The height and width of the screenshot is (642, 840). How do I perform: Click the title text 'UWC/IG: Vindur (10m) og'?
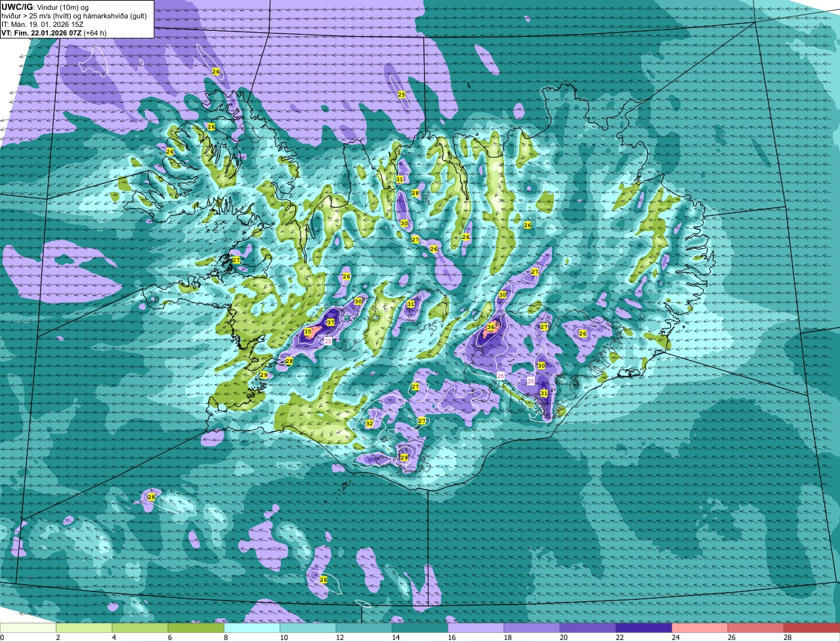pos(45,7)
